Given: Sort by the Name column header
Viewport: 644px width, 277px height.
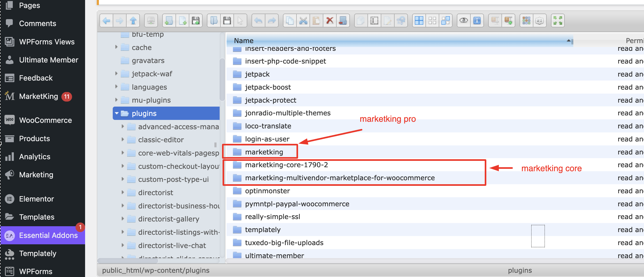Looking at the screenshot, I should click(x=399, y=41).
